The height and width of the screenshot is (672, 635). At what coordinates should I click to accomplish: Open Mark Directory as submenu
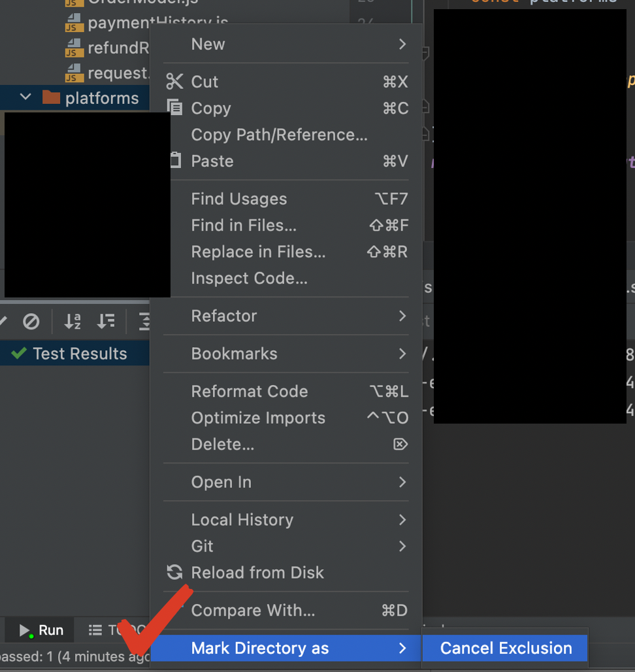(286, 648)
